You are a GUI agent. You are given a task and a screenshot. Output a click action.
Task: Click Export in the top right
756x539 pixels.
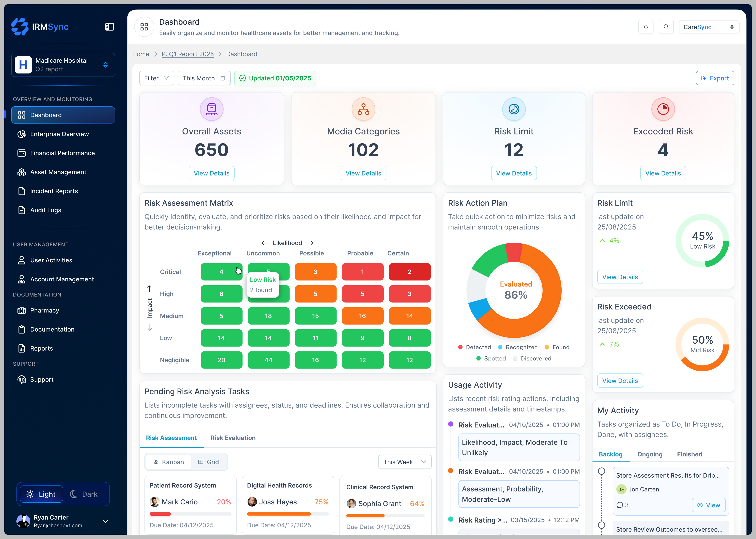click(x=715, y=78)
